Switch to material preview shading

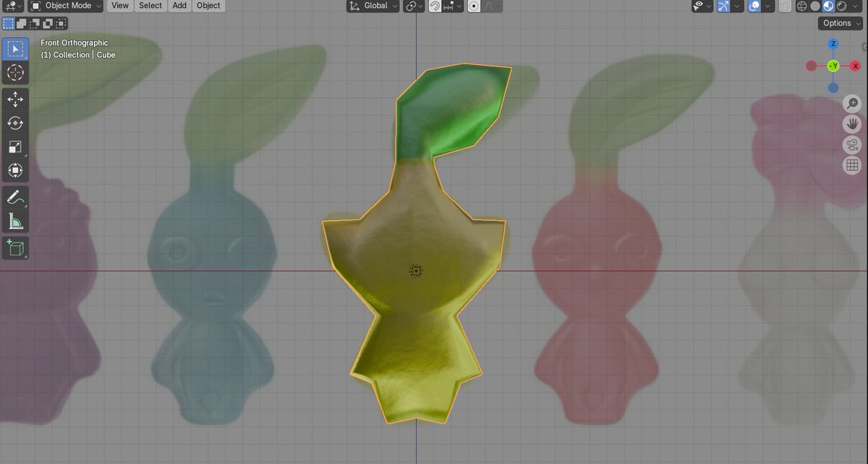[828, 6]
